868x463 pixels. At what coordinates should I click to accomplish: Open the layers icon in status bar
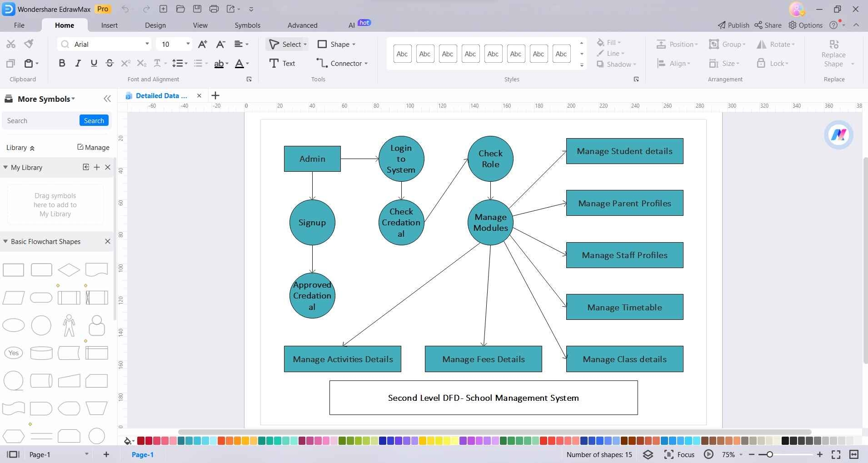(648, 454)
